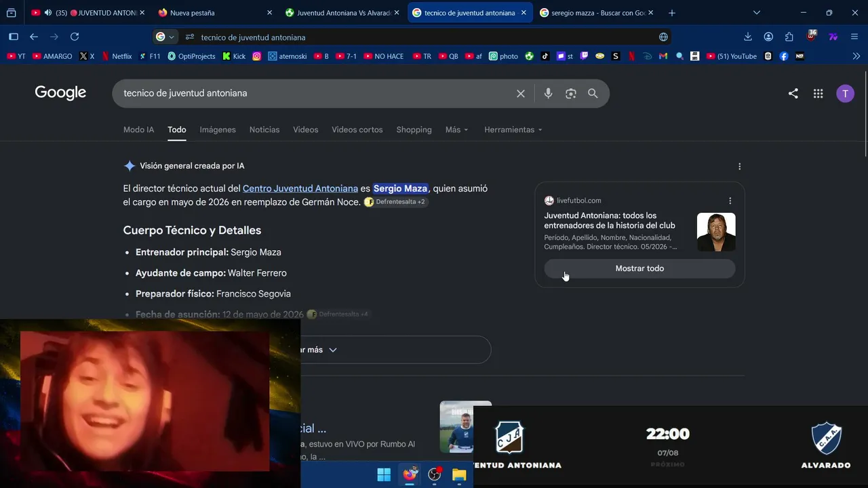Close the tecnico de juventud antoniana tab

pos(524,13)
